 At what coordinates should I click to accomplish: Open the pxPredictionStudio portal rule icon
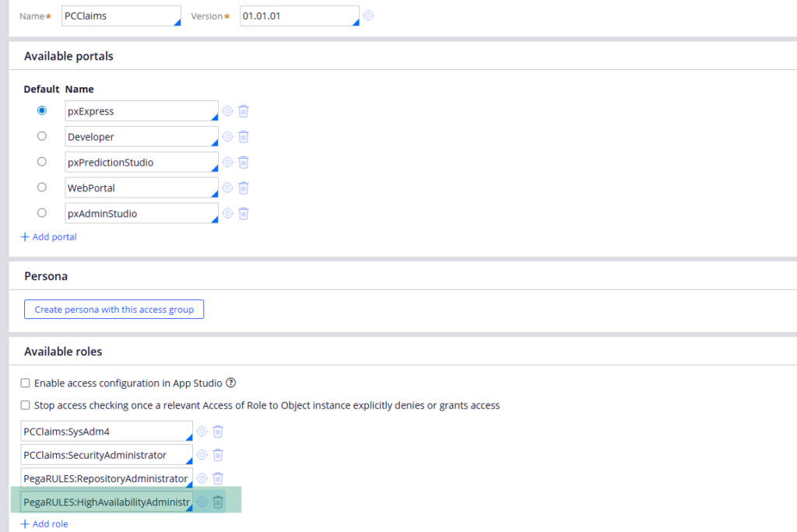click(228, 162)
